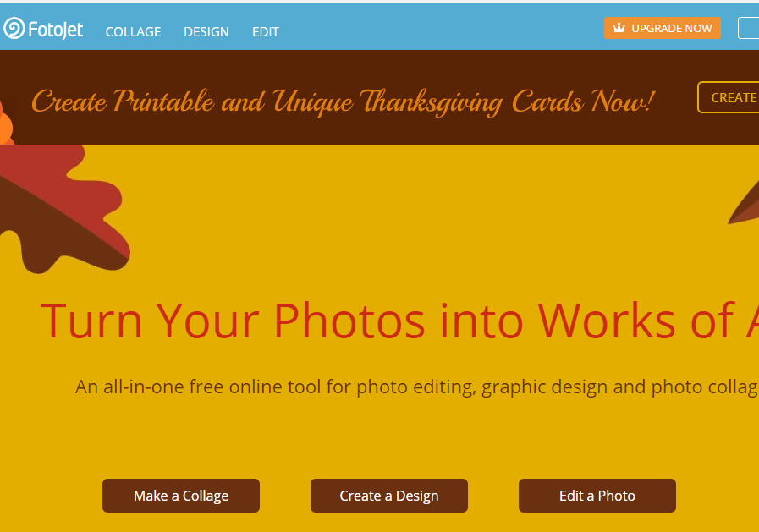Click the all-in-one free online tool subtitle
The image size is (759, 532).
[417, 387]
